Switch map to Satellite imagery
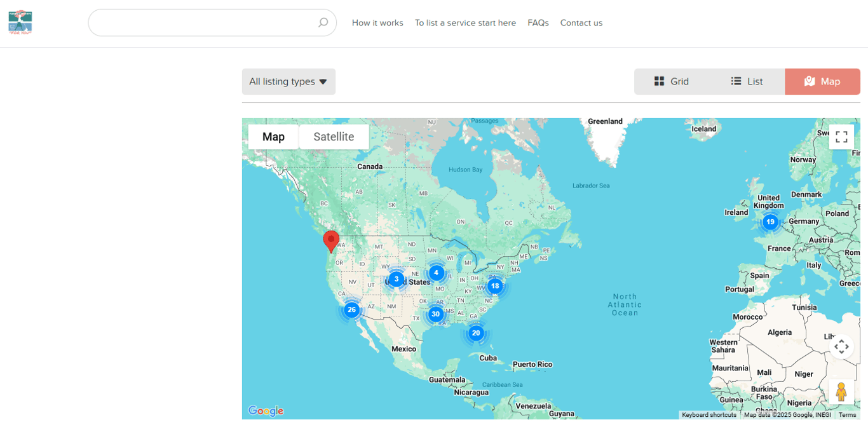The height and width of the screenshot is (427, 868). (x=334, y=137)
